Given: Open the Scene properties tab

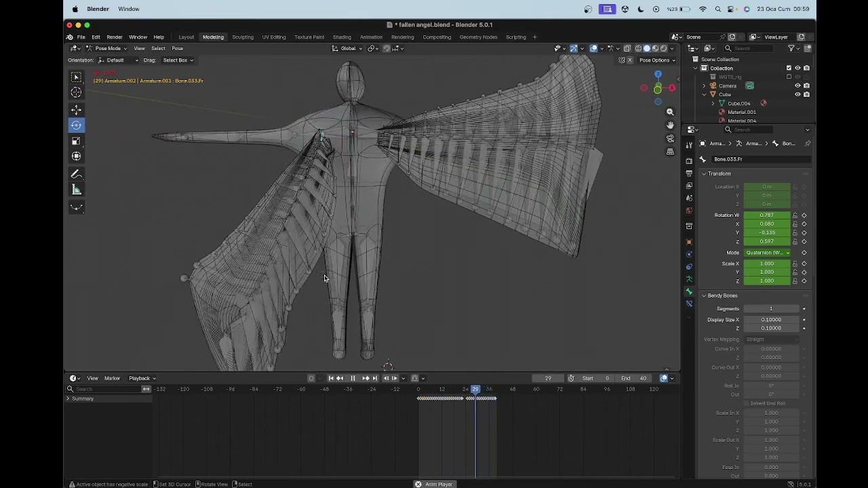Looking at the screenshot, I should 689,197.
